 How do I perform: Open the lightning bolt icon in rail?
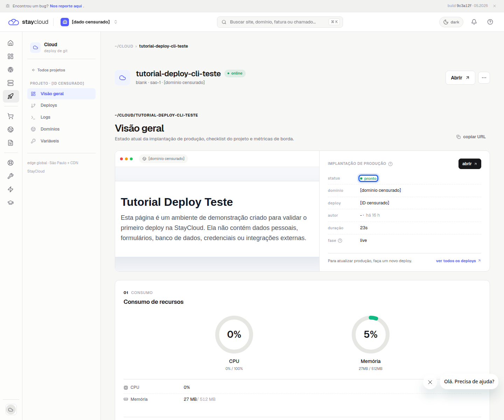(10, 189)
